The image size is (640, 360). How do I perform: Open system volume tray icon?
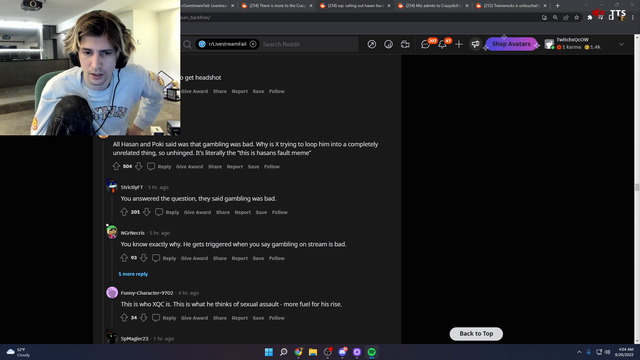(607, 352)
